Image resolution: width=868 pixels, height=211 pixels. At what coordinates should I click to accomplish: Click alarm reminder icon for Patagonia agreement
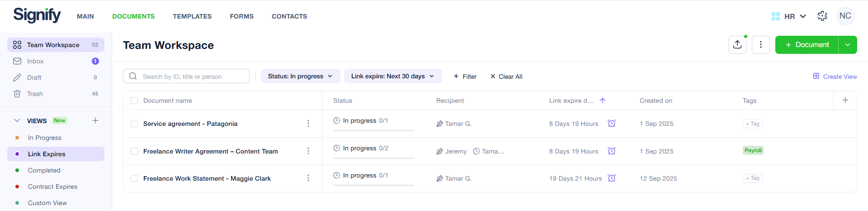point(612,123)
